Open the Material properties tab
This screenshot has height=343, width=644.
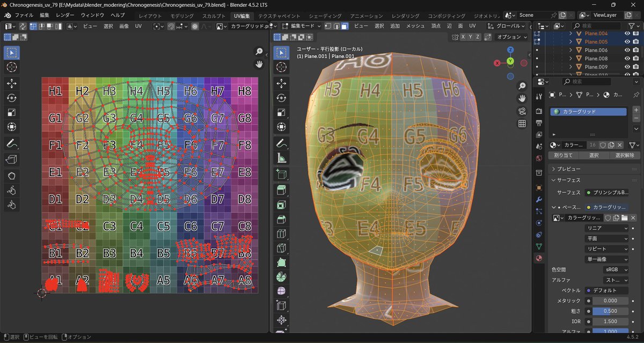click(x=539, y=258)
